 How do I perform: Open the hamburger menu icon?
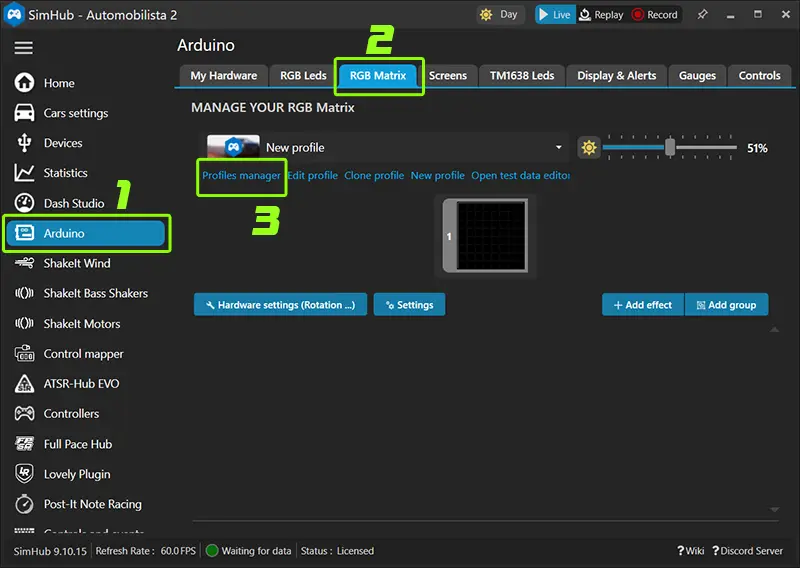pos(23,47)
